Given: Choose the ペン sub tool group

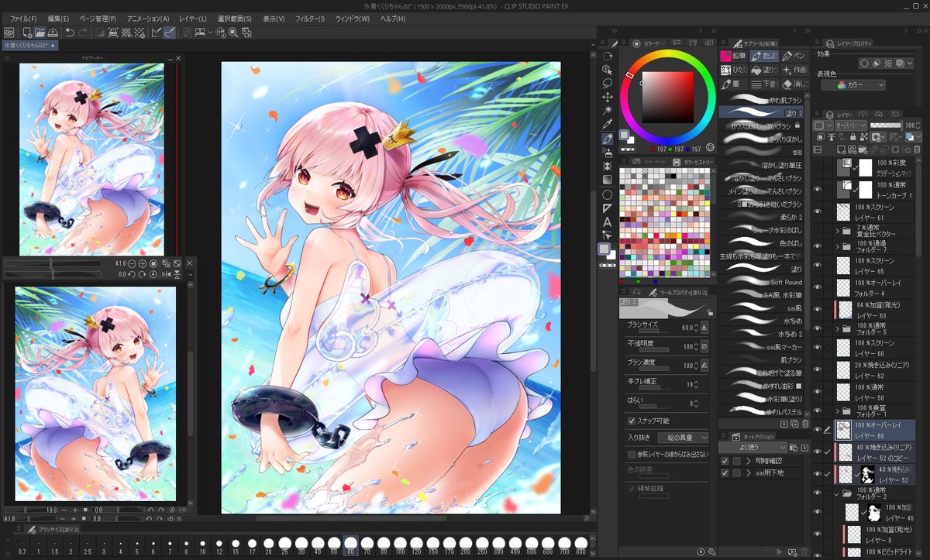Looking at the screenshot, I should (x=795, y=56).
